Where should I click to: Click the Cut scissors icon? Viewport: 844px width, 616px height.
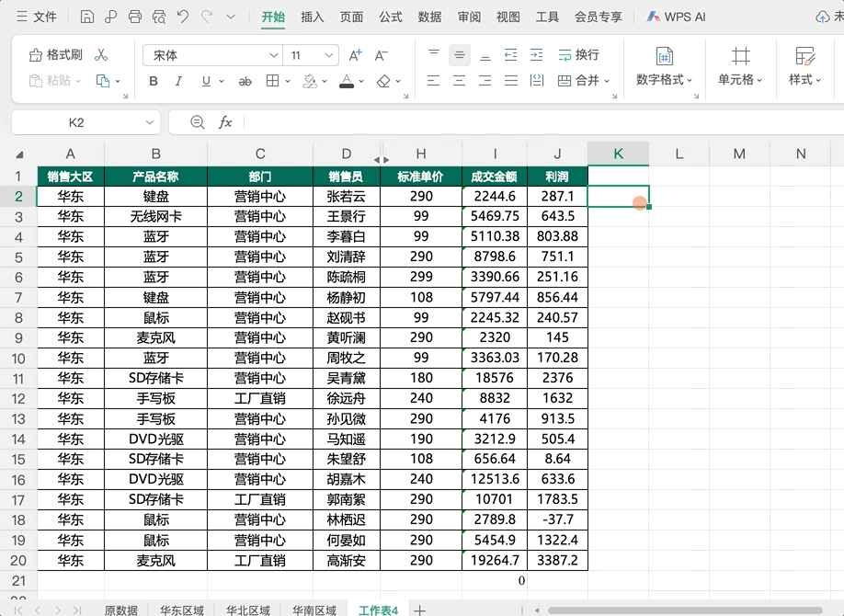100,55
